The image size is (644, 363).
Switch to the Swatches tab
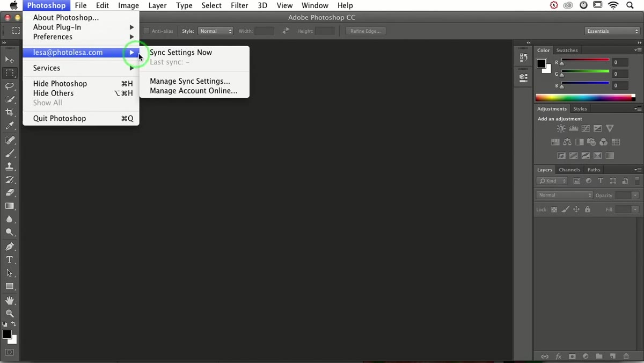567,50
